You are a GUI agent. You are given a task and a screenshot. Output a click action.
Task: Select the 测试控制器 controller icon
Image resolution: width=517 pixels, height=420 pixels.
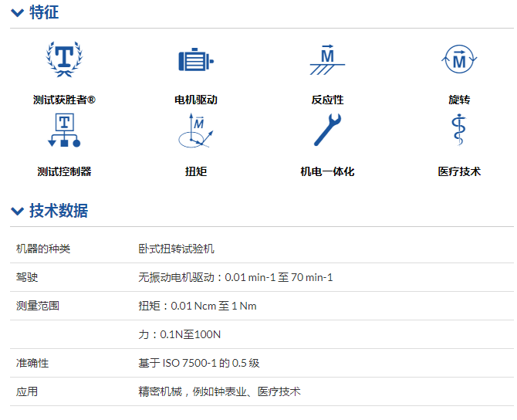pos(64,130)
